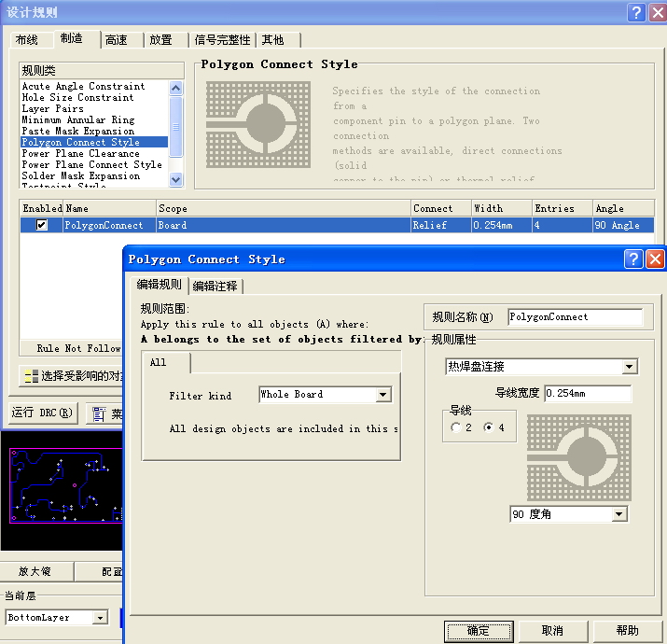Select Power Plane Connect Style rule
The height and width of the screenshot is (644, 667).
91,164
